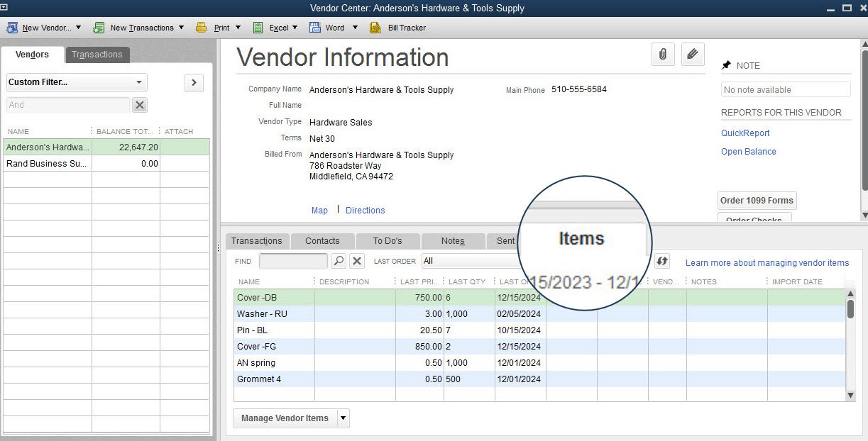Screen dimensions: 868x441
Task: Open Manage Vendor Items dropdown arrow
Action: 344,418
